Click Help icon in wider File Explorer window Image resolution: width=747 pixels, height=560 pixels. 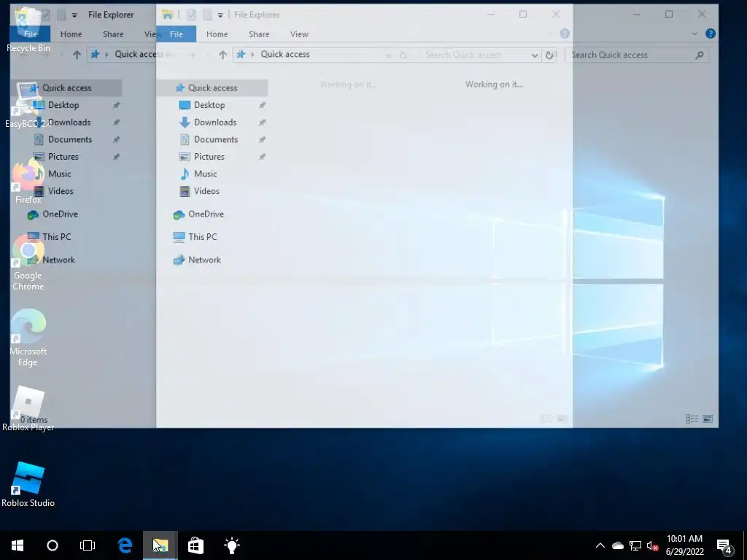pyautogui.click(x=711, y=34)
